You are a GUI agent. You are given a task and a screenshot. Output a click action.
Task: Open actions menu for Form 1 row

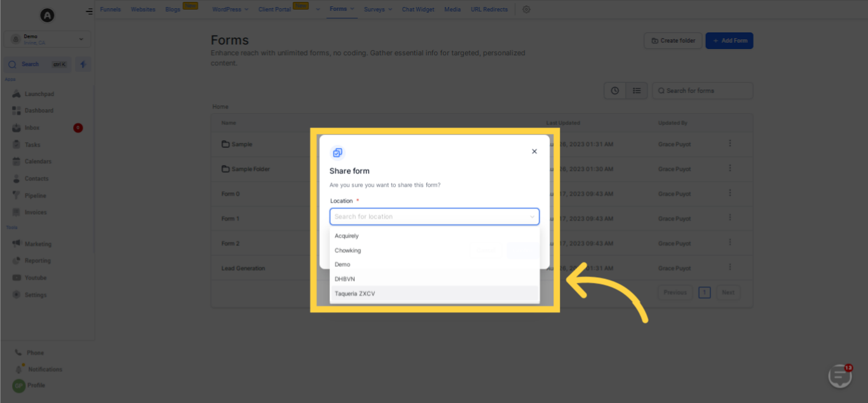[x=730, y=218]
